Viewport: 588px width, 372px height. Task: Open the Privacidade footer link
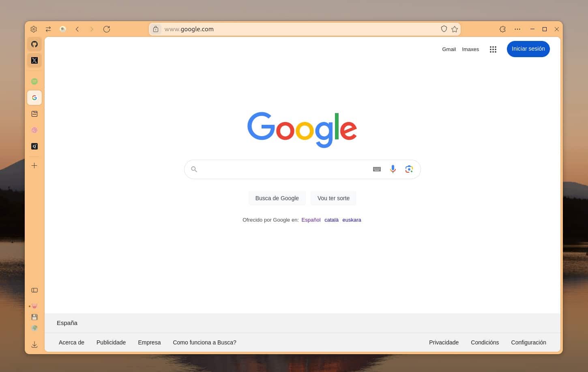click(x=444, y=342)
